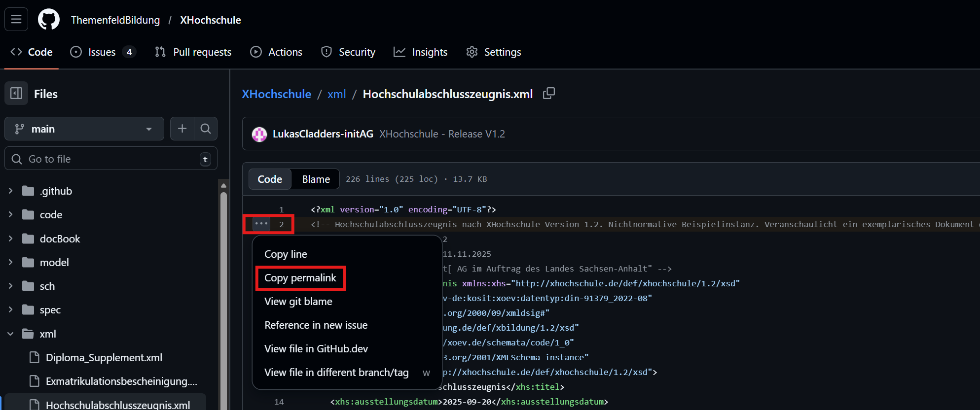Image resolution: width=980 pixels, height=410 pixels.
Task: Open the hamburger navigation menu
Action: point(16,20)
